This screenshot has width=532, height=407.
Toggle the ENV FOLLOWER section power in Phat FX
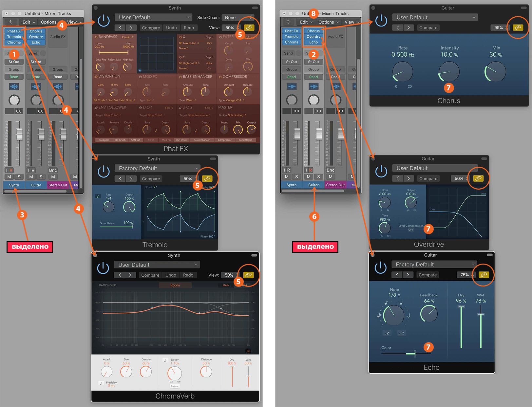point(96,107)
